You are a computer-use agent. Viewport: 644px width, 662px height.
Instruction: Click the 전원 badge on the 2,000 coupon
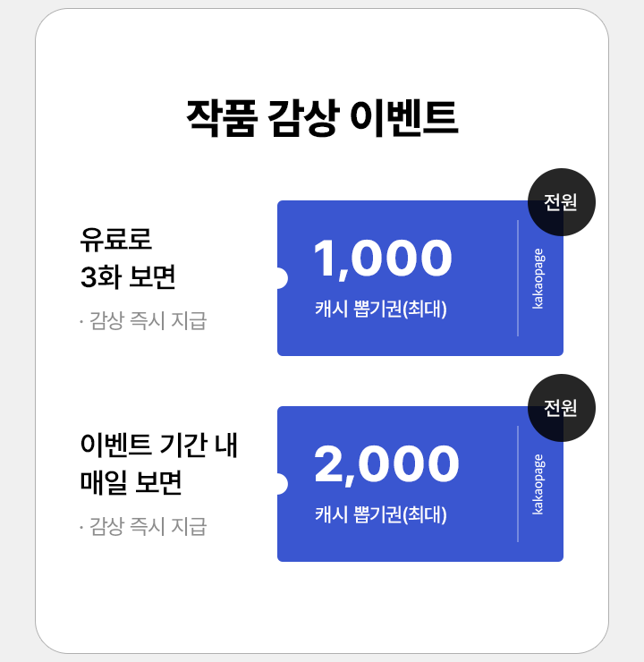coord(562,408)
